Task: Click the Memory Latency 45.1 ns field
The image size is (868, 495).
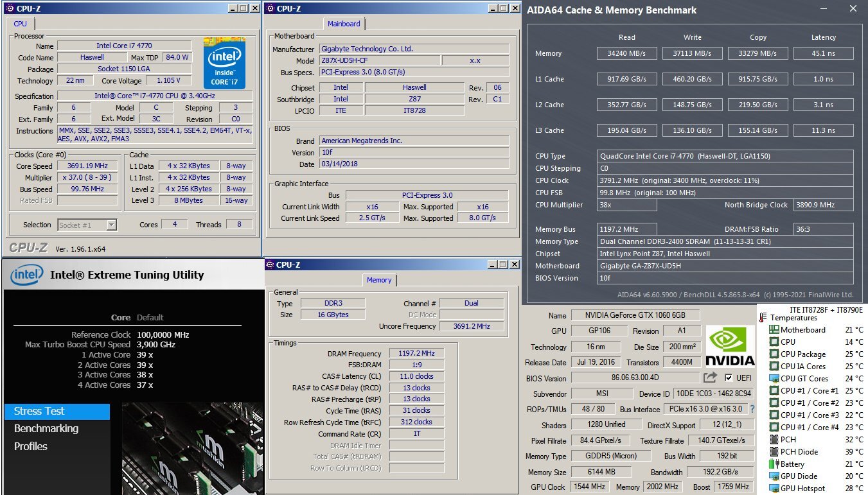Action: [824, 54]
